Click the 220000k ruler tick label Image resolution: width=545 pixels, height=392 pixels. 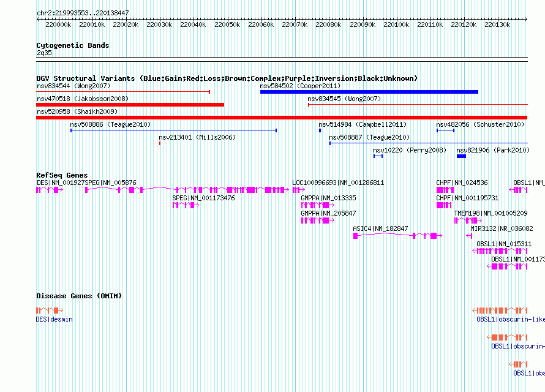pos(58,24)
